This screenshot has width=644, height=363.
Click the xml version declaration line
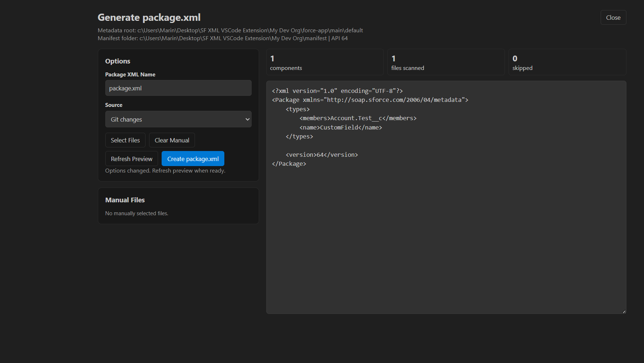(x=337, y=91)
